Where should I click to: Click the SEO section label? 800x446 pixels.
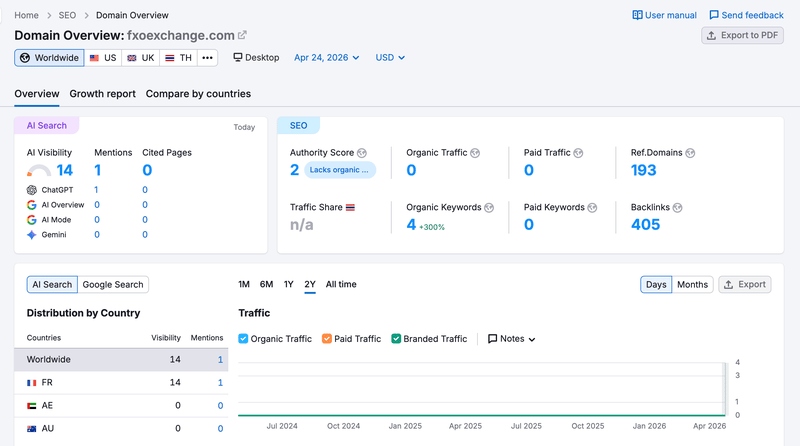pyautogui.click(x=298, y=126)
